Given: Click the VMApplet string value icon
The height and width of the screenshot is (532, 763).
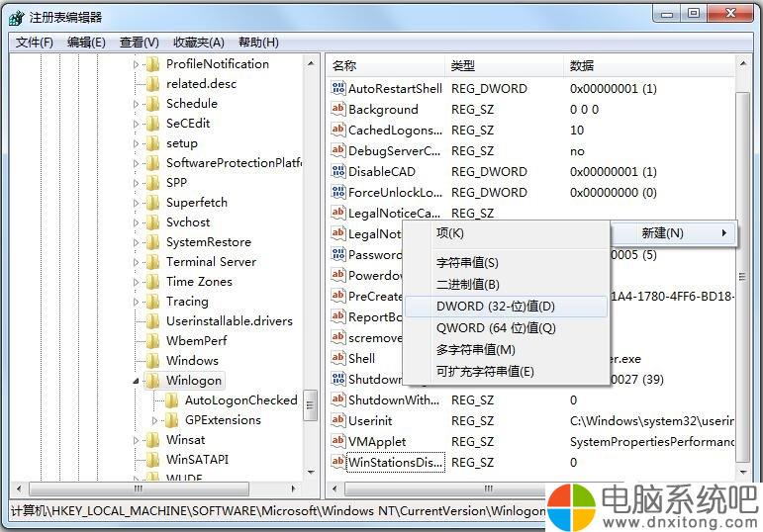Looking at the screenshot, I should click(x=338, y=441).
